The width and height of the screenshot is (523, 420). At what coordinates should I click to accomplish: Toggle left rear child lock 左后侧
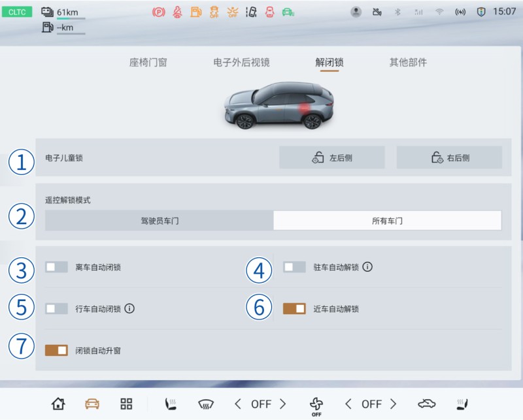[x=332, y=157]
